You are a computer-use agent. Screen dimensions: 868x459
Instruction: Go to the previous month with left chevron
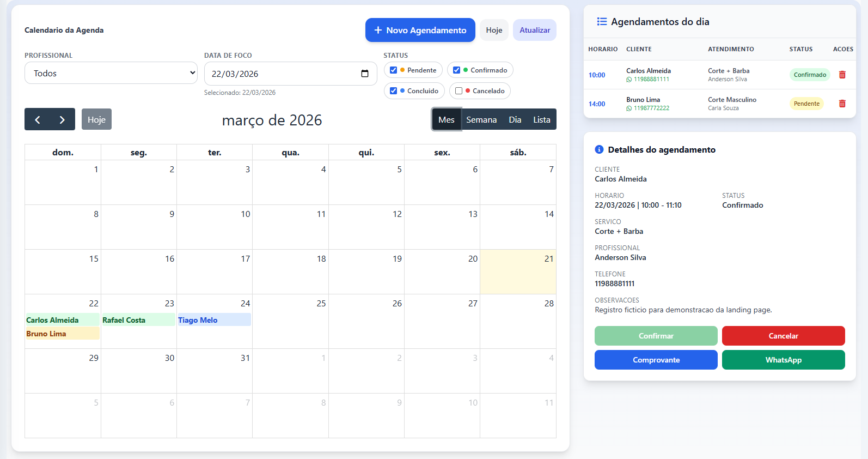(37, 119)
